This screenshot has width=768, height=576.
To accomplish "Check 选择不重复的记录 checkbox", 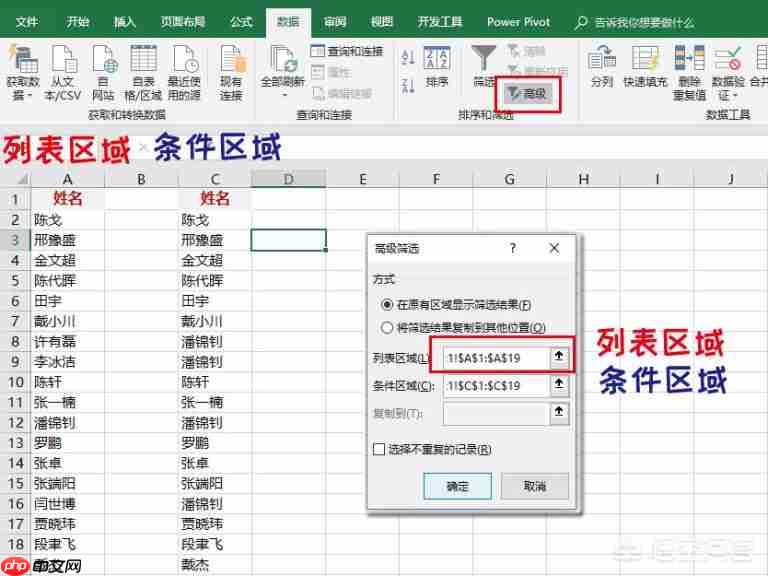I will [379, 449].
